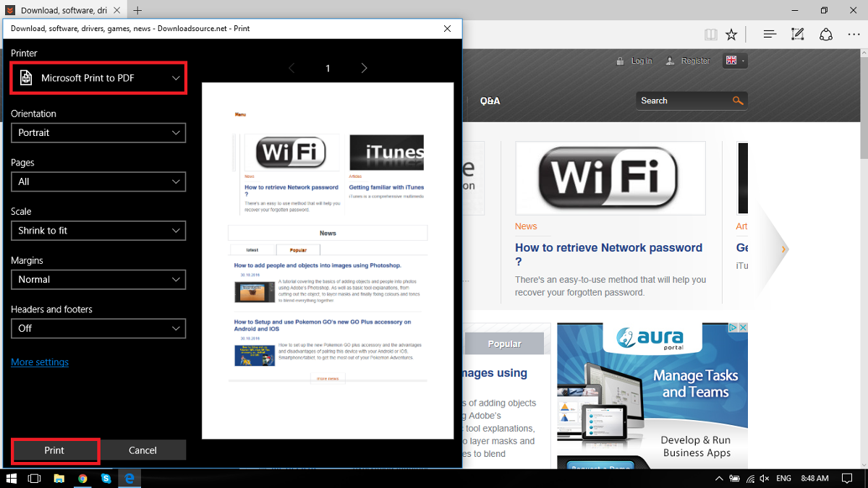868x488 pixels.
Task: Open the Q&A menu item
Action: (490, 101)
